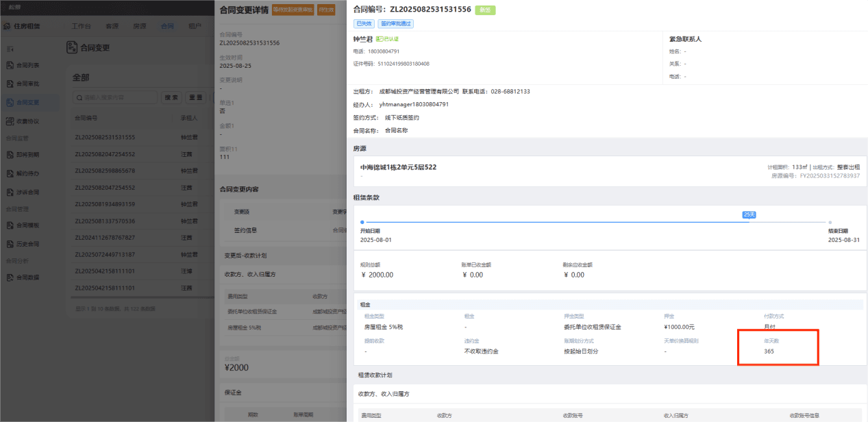The image size is (868, 422).
Task: Open 即将到期 in the sidebar
Action: click(29, 155)
